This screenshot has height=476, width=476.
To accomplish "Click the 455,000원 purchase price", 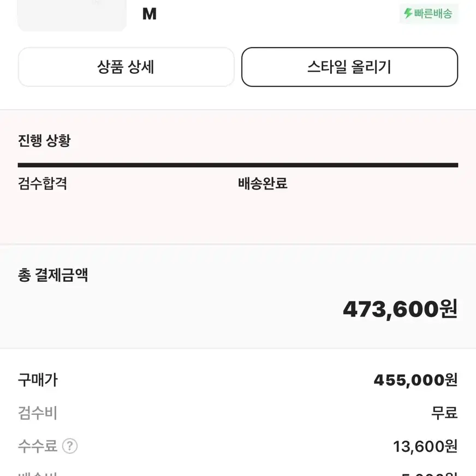I will coord(415,380).
